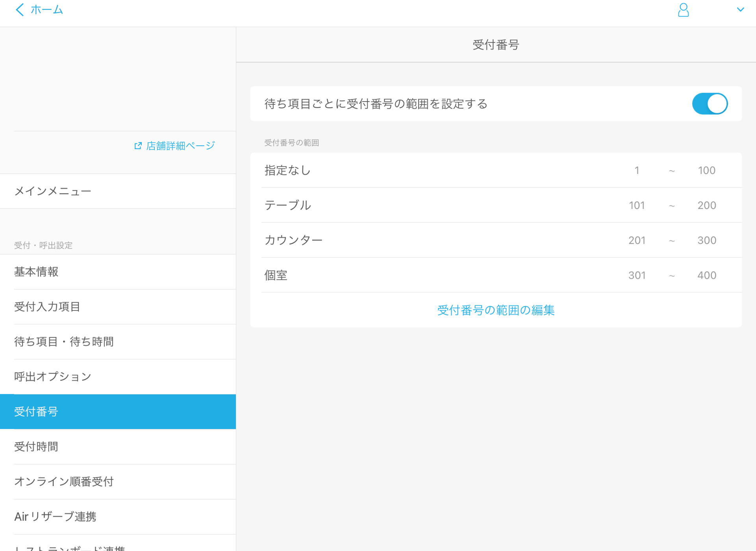Open 基本情報 settings
Screen dimensions: 756x551
(36, 272)
